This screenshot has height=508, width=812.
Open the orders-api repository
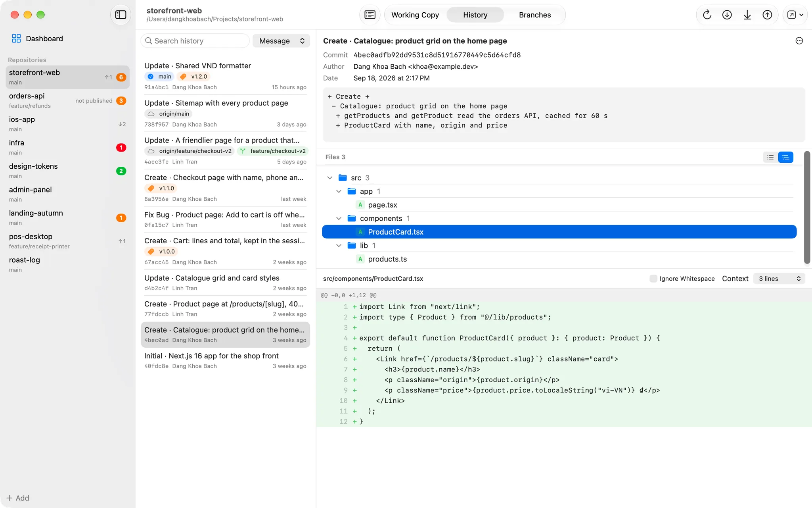tap(67, 100)
